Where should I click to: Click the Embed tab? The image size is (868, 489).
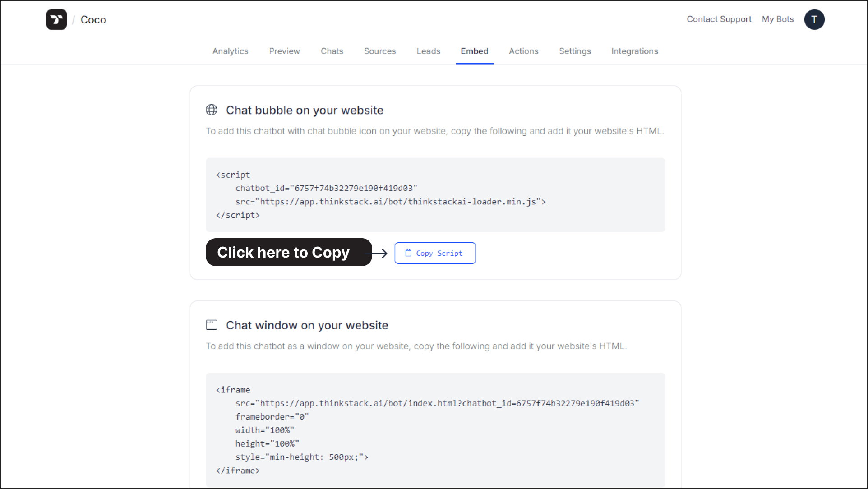pyautogui.click(x=475, y=51)
